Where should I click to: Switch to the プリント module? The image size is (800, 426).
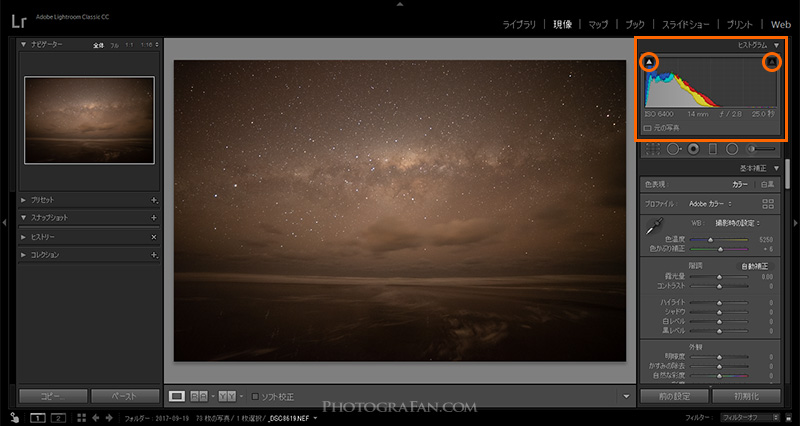[x=738, y=24]
